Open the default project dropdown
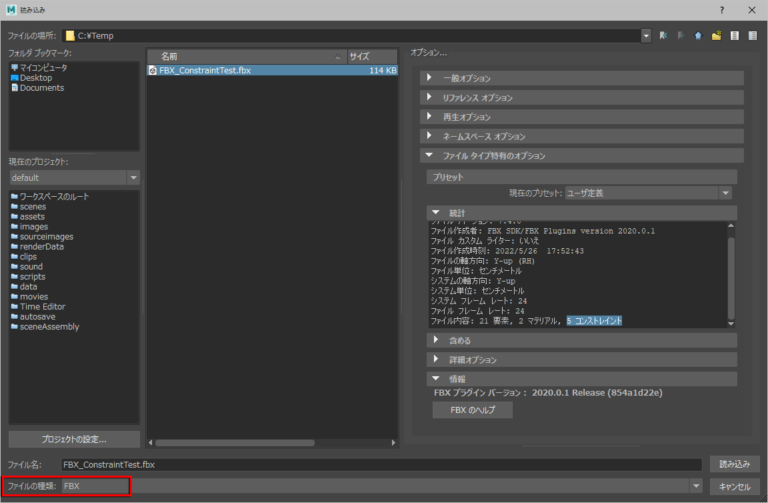Image resolution: width=768 pixels, height=503 pixels. (75, 178)
